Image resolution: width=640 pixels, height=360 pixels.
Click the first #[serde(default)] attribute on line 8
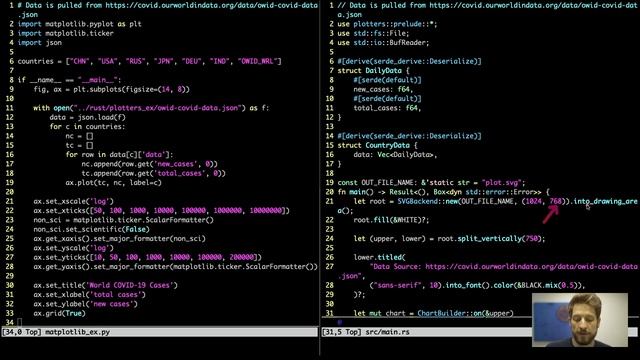(x=387, y=80)
